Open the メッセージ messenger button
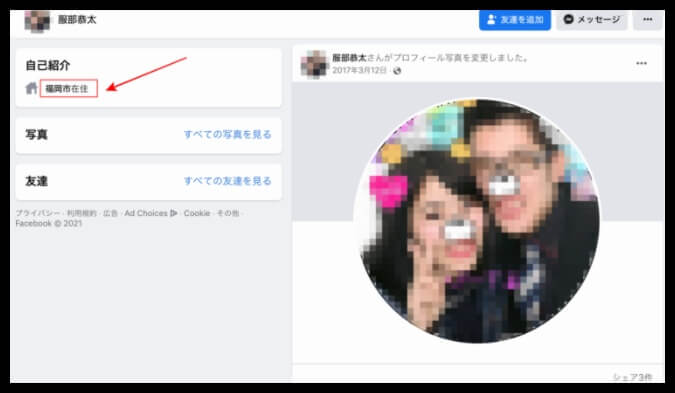The image size is (675, 393). (592, 20)
